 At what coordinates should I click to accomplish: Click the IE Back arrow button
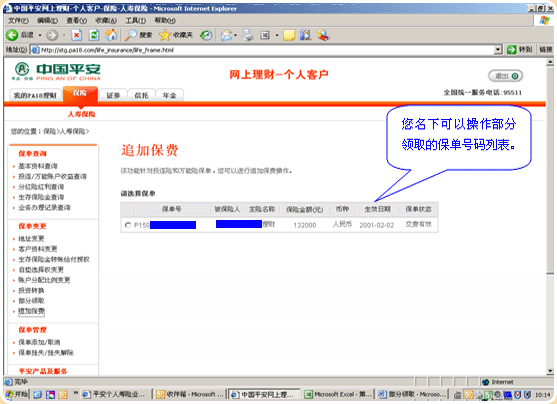(x=12, y=35)
